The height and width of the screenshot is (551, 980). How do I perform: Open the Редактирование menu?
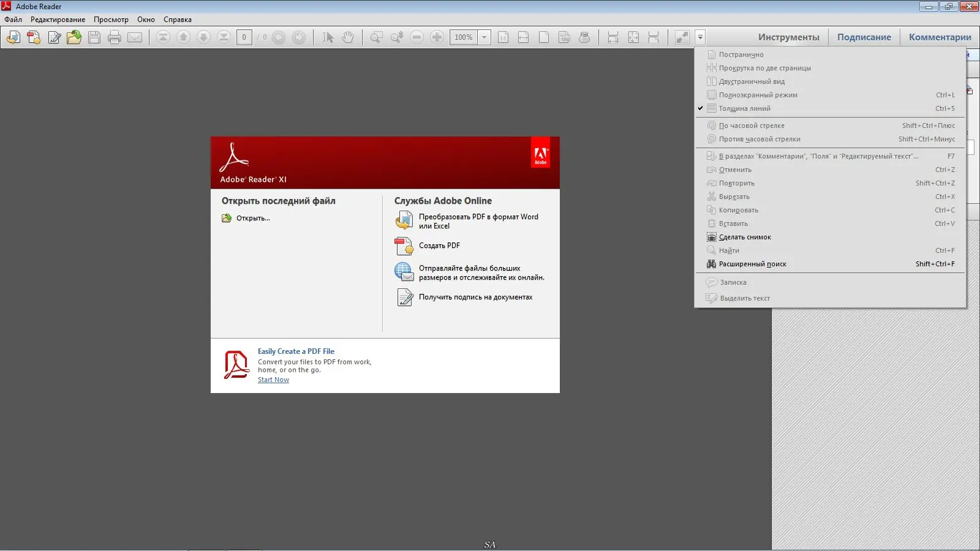[58, 19]
